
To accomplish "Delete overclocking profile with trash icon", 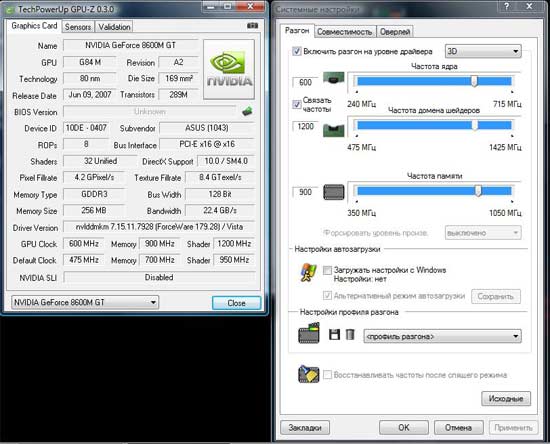I will click(x=350, y=335).
